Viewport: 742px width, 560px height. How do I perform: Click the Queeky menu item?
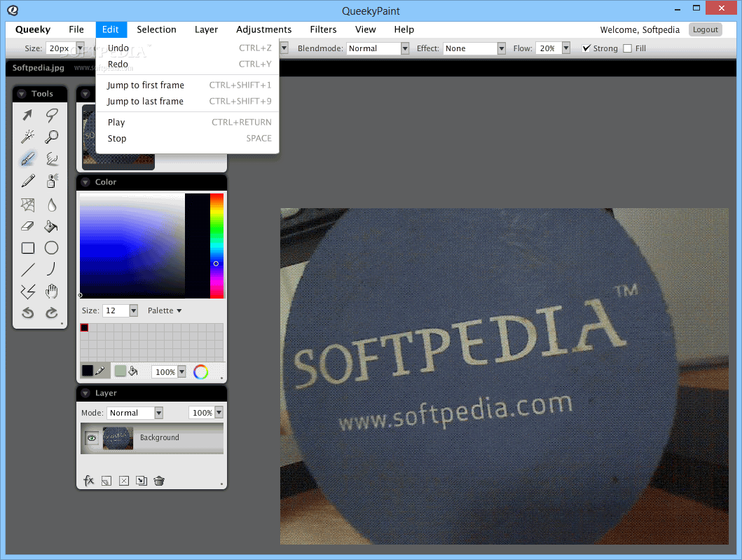33,29
